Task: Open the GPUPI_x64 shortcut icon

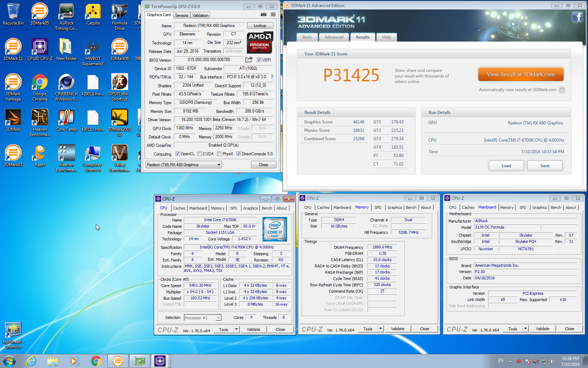Action: click(x=120, y=87)
